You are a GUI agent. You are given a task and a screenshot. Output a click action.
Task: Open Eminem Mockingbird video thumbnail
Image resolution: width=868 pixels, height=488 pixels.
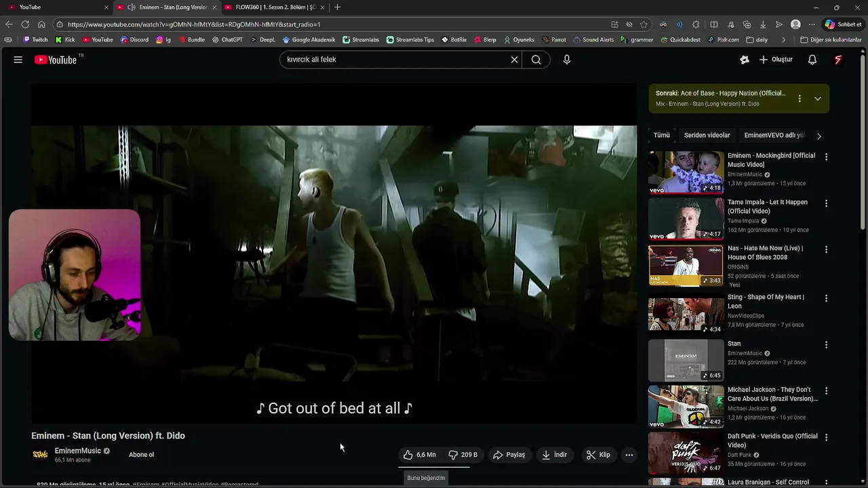pyautogui.click(x=686, y=172)
